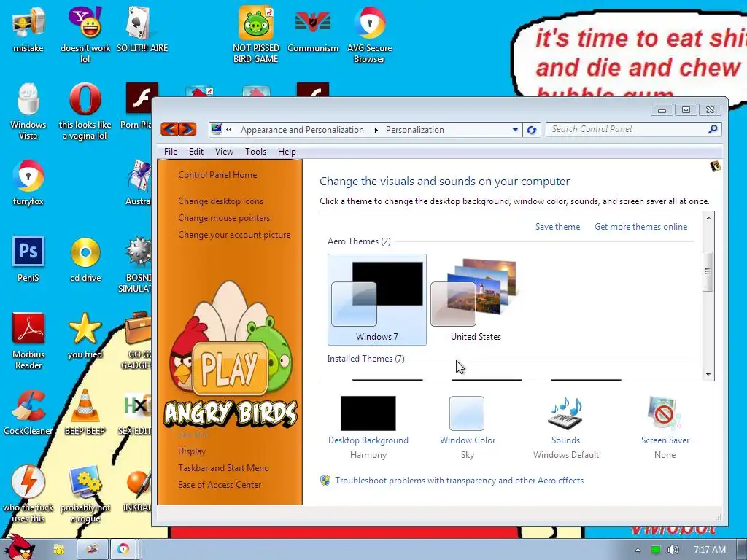Launch CockCleaner desktop icon
747x560 pixels.
coord(28,412)
